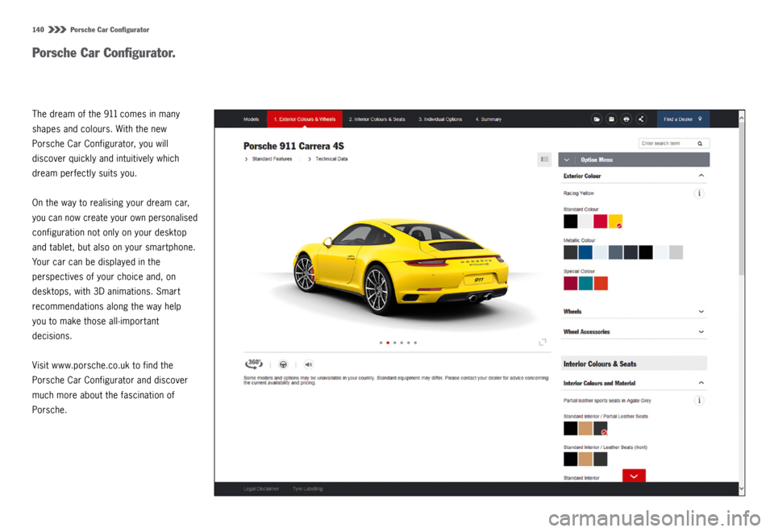Select white Standard Colour swatch
This screenshot has width=774, height=532.
[x=585, y=221]
